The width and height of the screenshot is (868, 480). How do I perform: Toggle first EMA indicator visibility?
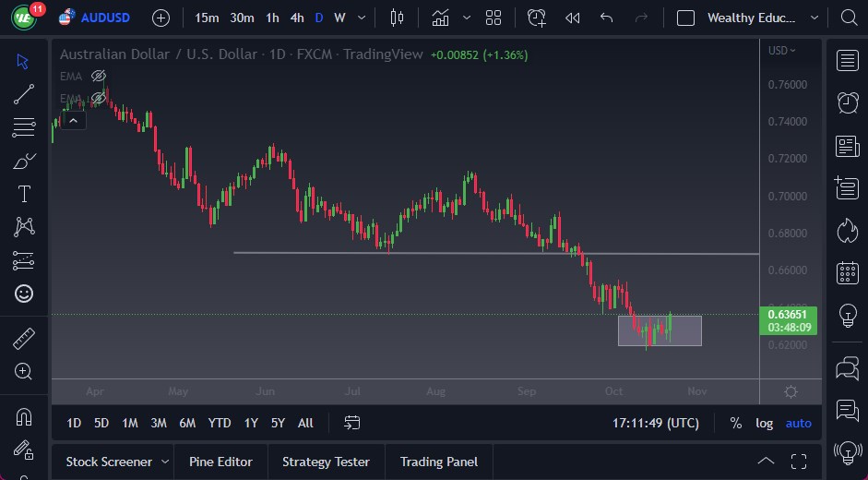99,76
